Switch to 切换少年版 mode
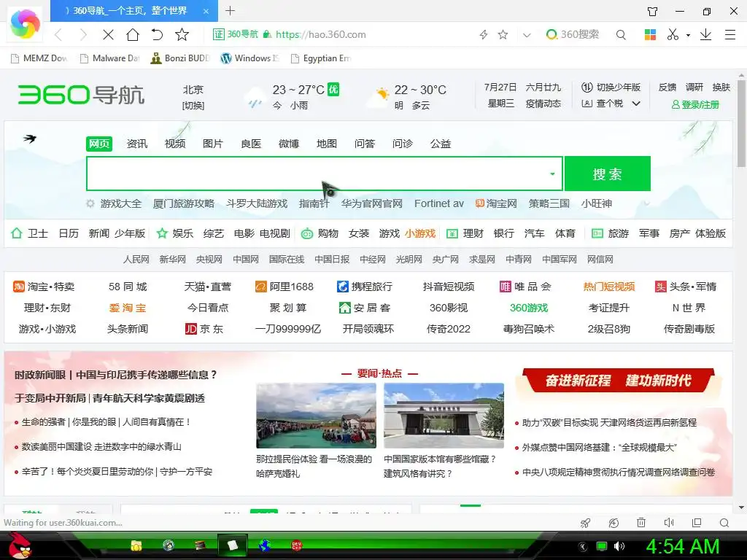 pos(611,87)
